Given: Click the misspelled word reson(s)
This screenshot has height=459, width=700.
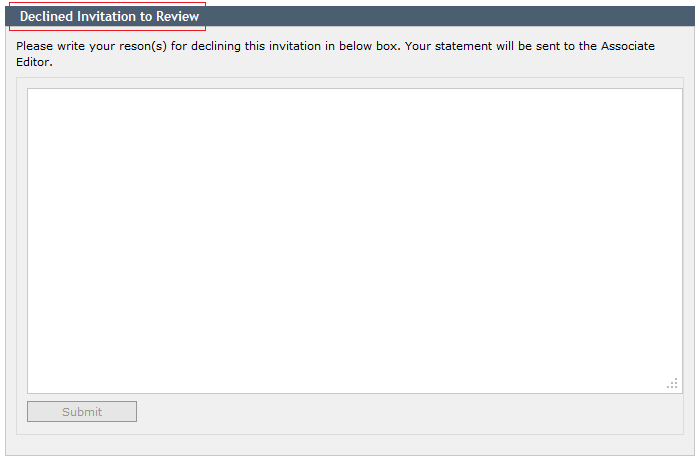Looking at the screenshot, I should click(x=143, y=46).
